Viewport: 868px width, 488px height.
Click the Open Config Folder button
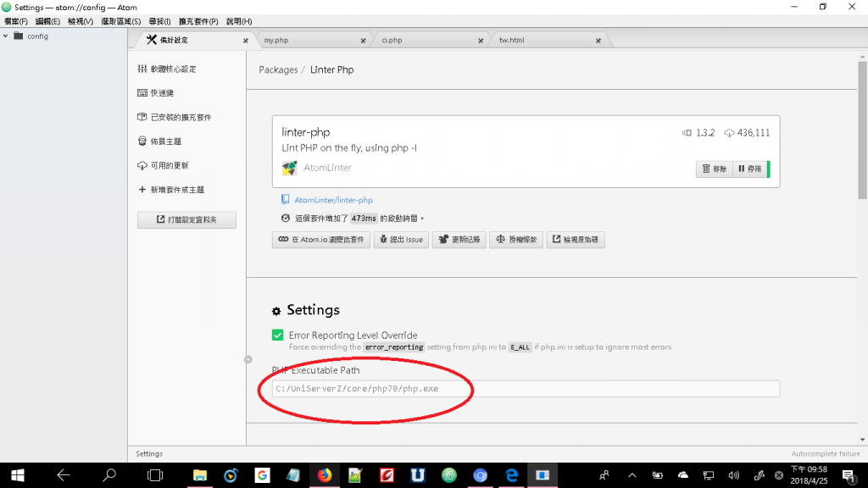pos(186,219)
